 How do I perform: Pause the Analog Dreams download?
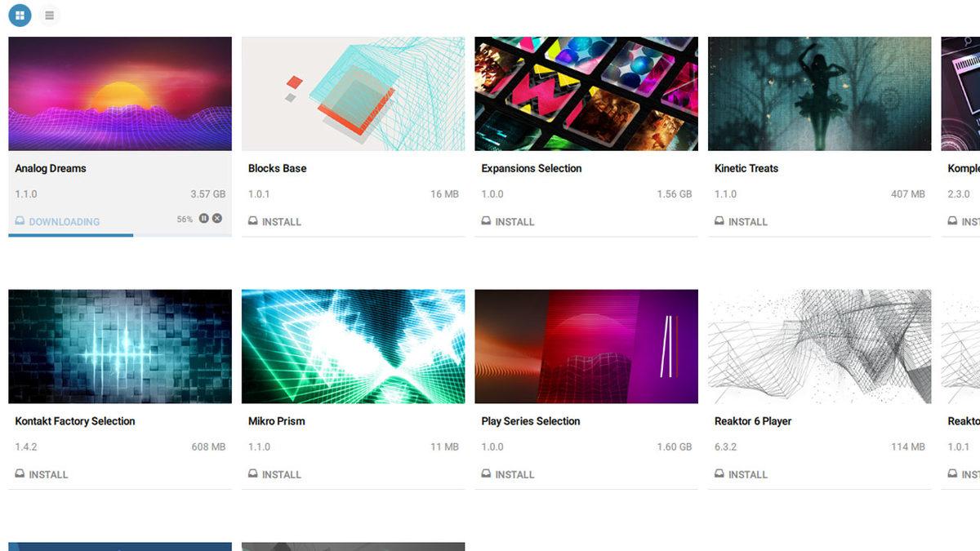point(204,218)
